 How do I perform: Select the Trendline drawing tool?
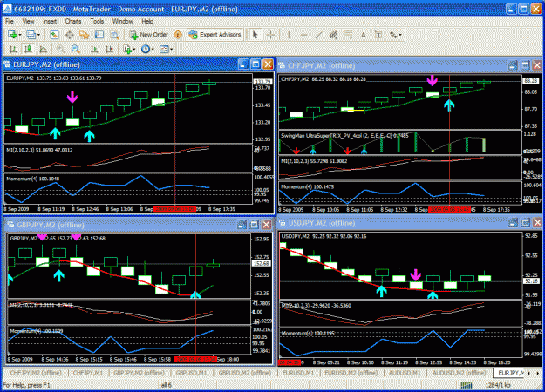point(318,35)
